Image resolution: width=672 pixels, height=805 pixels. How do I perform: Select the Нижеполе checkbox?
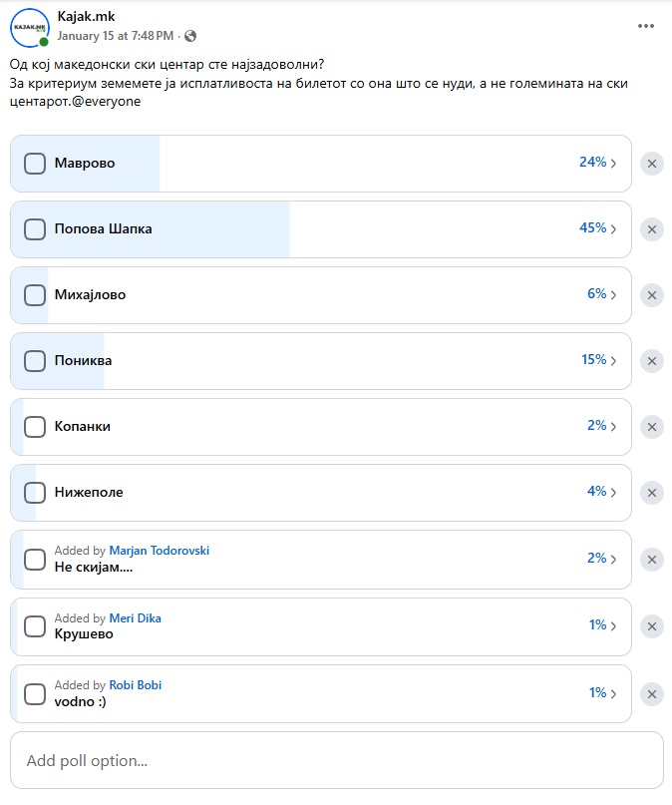coord(35,493)
